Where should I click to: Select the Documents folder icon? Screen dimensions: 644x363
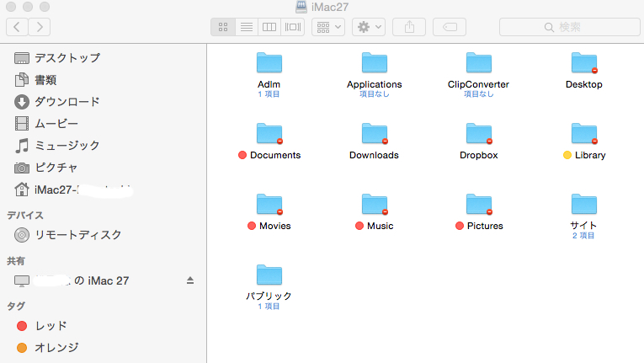tap(269, 133)
